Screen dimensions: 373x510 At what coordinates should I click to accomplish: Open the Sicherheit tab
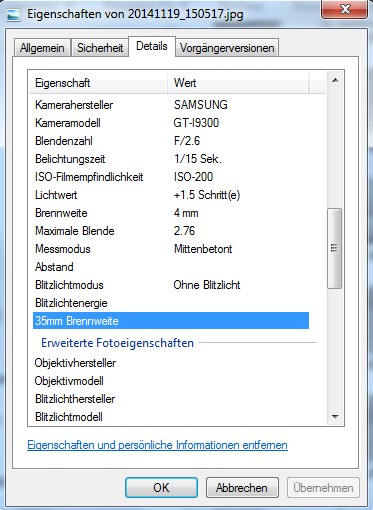tap(100, 48)
